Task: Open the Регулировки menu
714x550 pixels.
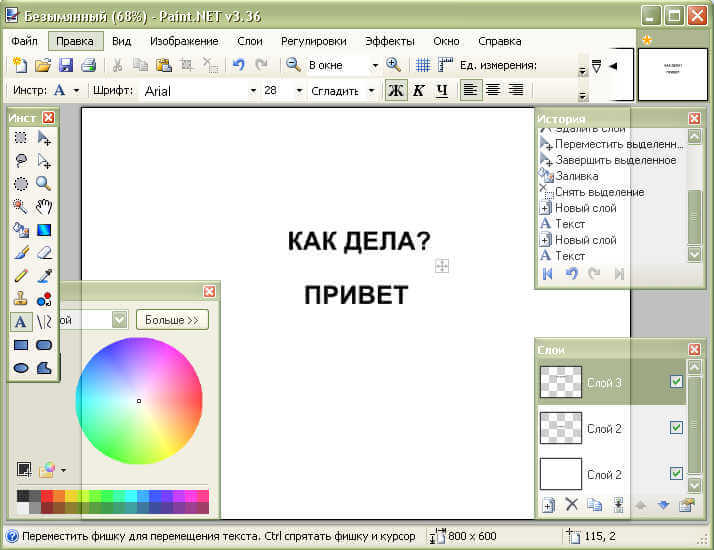Action: (313, 41)
